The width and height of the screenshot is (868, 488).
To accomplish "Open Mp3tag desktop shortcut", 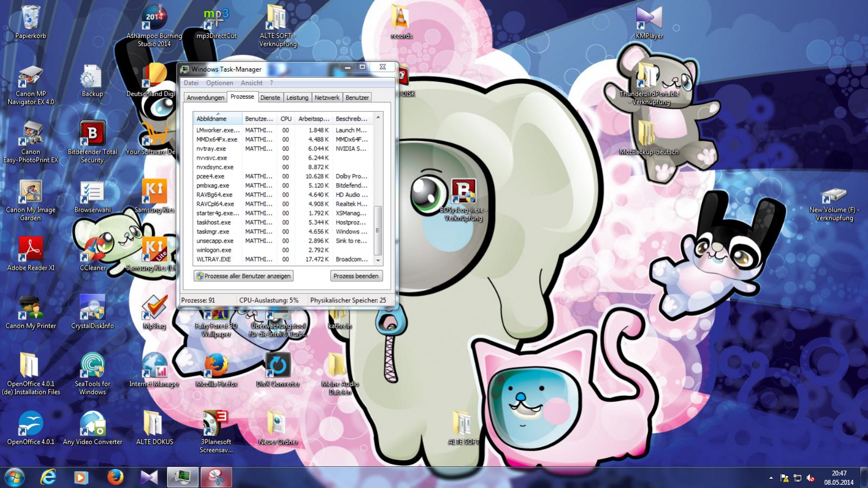I will coord(154,312).
